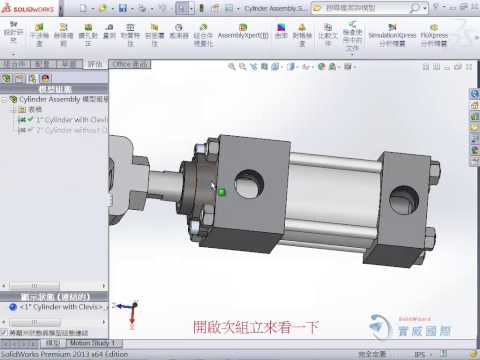Launch AssemblyXpert
This screenshot has height=360, width=480.
click(x=243, y=32)
